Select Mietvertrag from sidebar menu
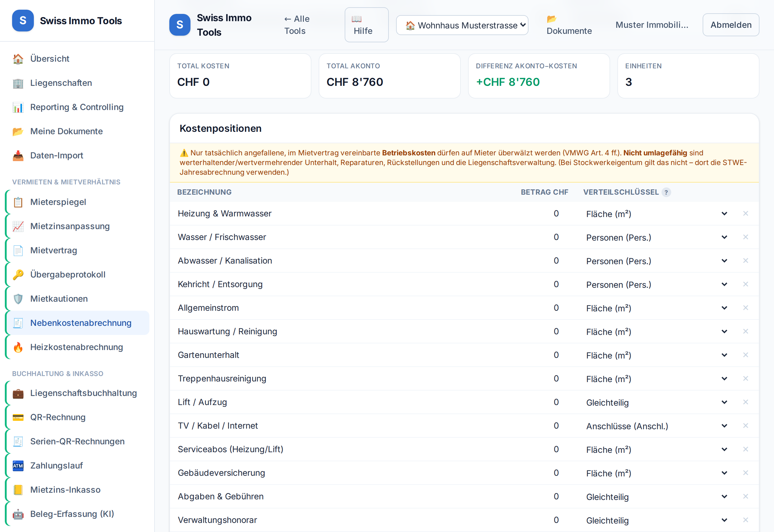The width and height of the screenshot is (774, 532). coord(77,250)
